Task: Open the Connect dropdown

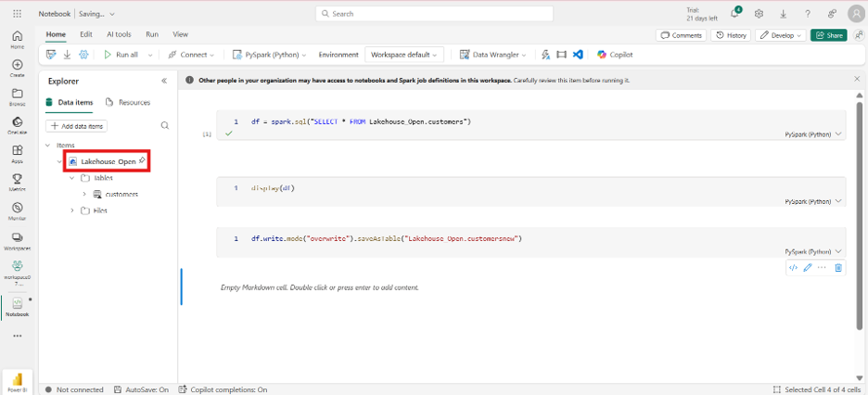Action: (x=191, y=55)
